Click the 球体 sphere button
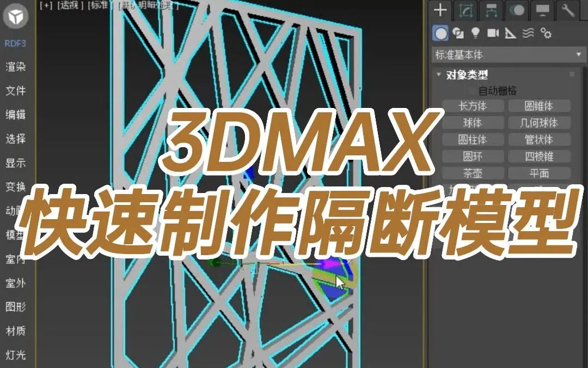 point(473,123)
